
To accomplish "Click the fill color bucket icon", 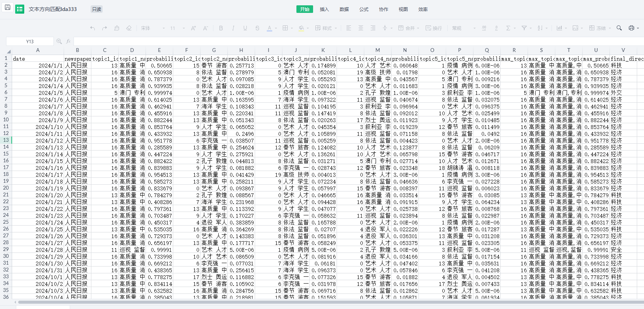I will 301,28.
